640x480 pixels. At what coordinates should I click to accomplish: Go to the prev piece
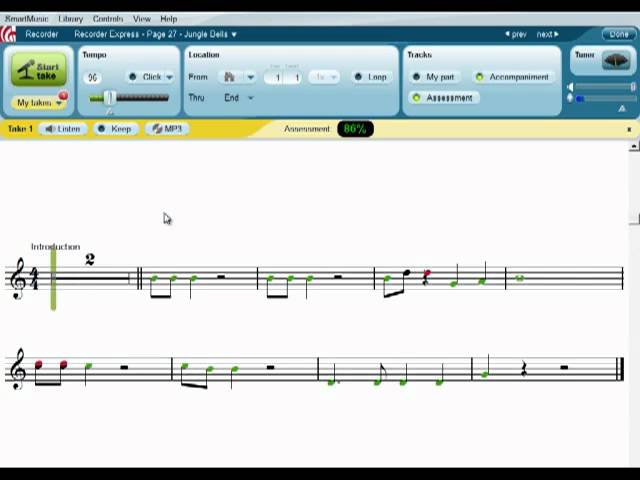point(516,34)
